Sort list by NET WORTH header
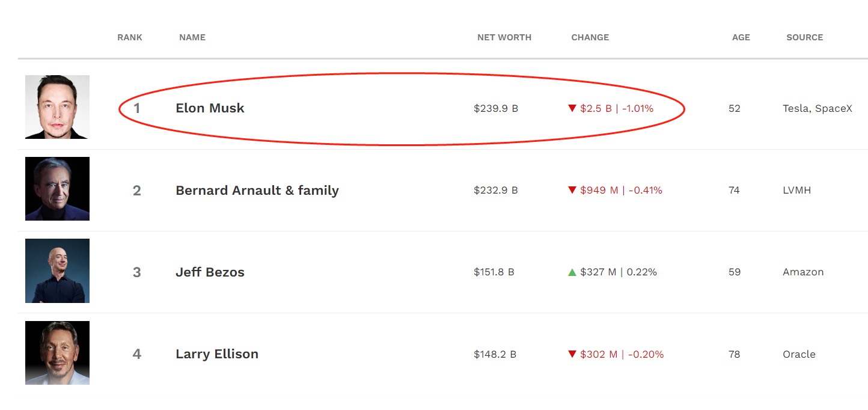Viewport: 868px width, 410px height. click(504, 37)
